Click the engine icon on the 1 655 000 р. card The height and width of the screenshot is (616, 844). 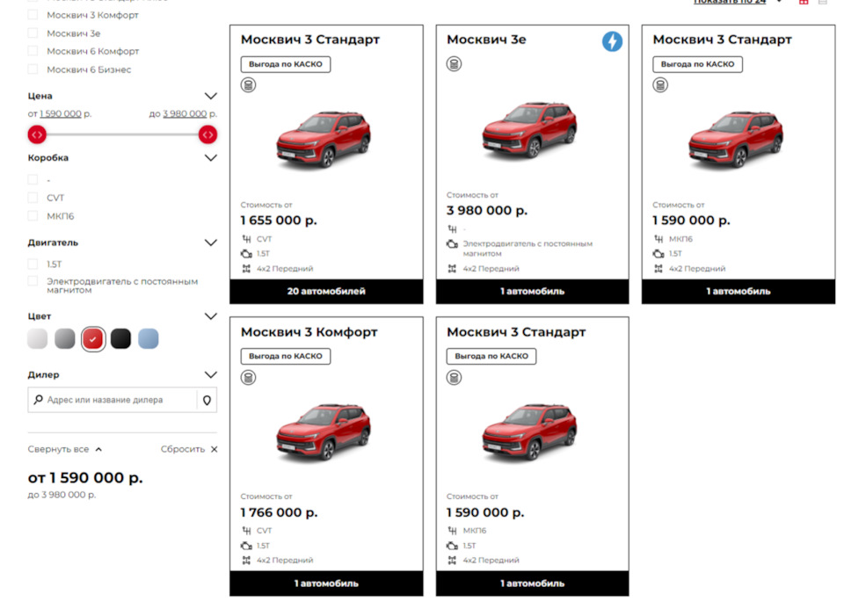[246, 254]
